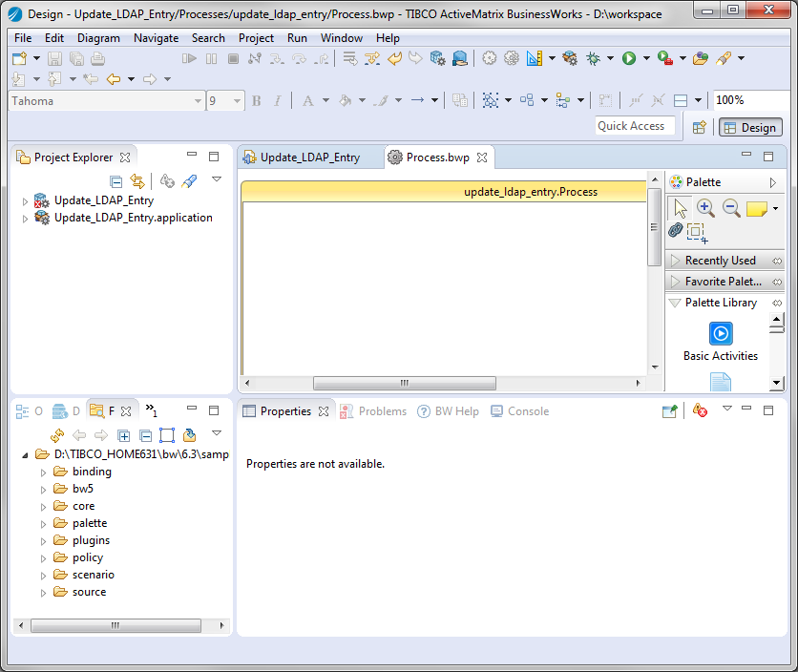Open Basic Activities palette drawer
Screen dimensions: 798x672
pos(721,342)
